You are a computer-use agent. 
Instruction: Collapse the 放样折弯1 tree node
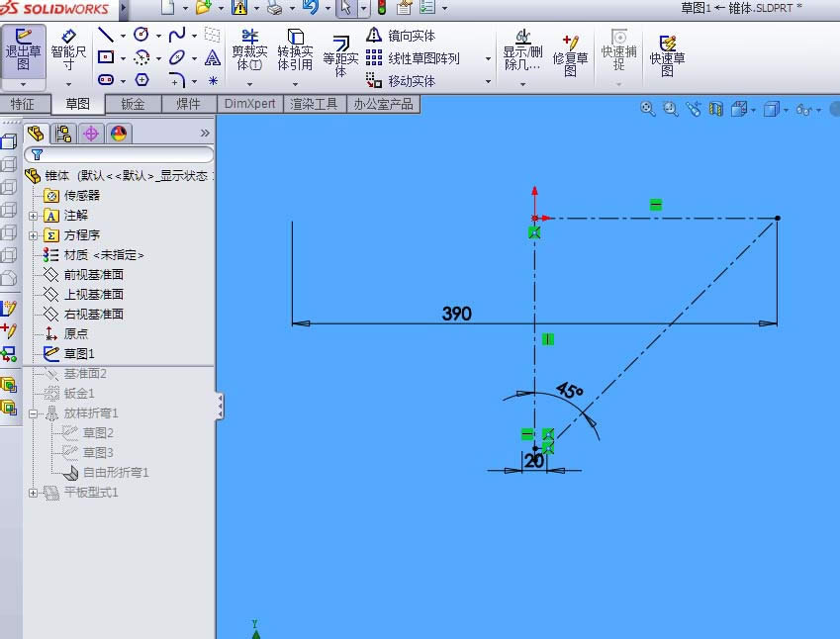32,412
